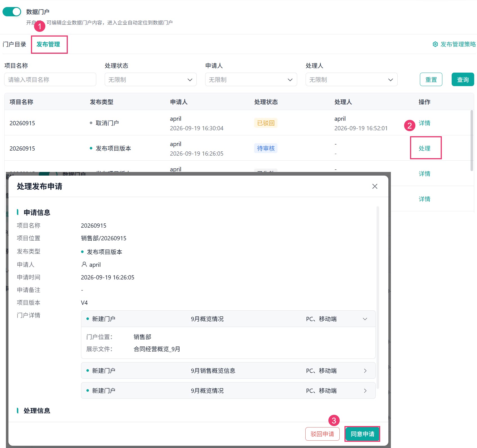Switch to the 门户目录 tab
Image resolution: width=477 pixels, height=448 pixels.
pos(14,44)
